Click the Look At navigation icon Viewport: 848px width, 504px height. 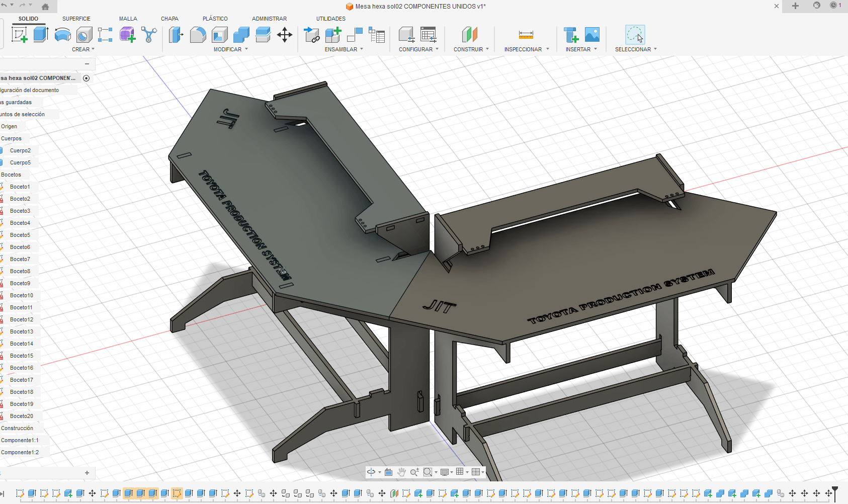point(388,472)
